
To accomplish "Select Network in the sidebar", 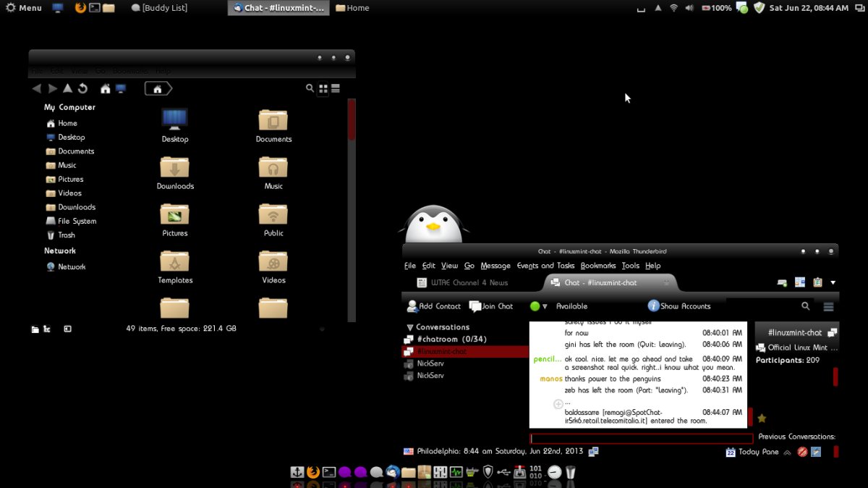I will pyautogui.click(x=66, y=266).
